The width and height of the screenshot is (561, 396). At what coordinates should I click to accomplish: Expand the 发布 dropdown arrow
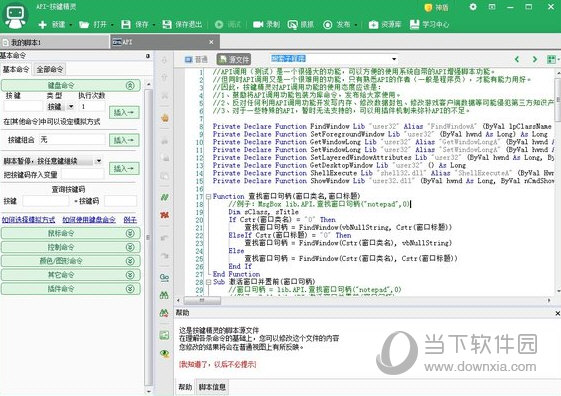[356, 25]
